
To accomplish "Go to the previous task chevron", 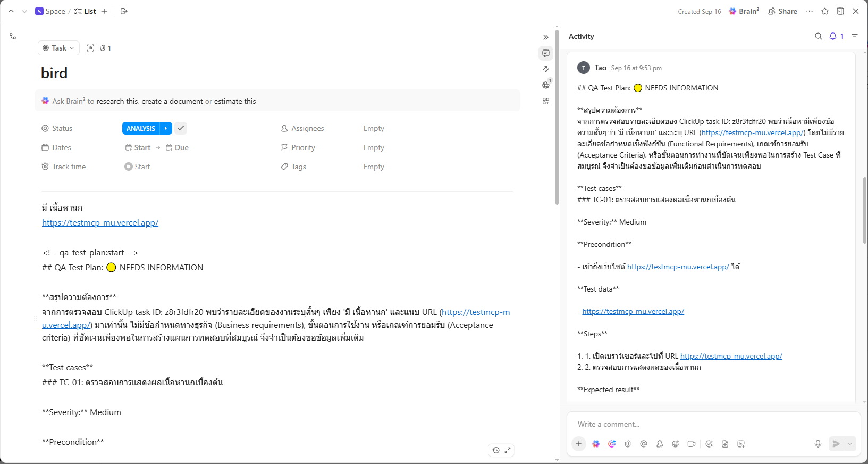I will tap(11, 11).
